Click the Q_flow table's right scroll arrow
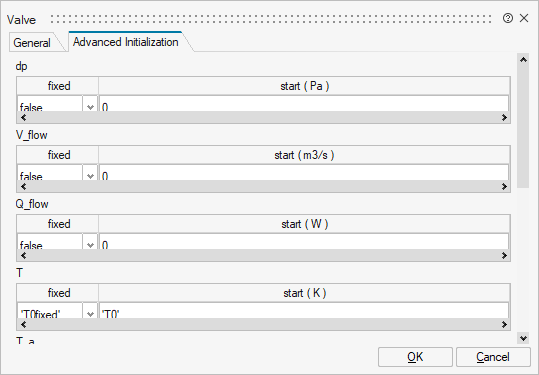 504,255
